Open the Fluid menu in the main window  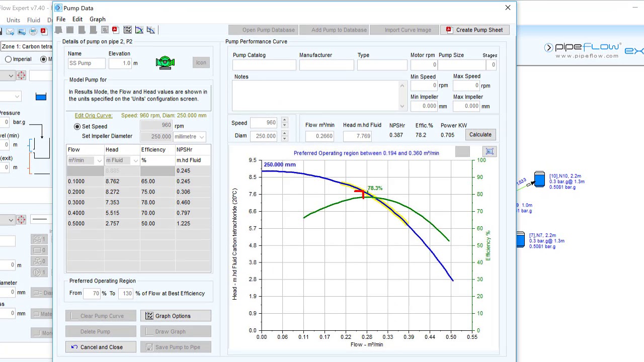(x=34, y=20)
